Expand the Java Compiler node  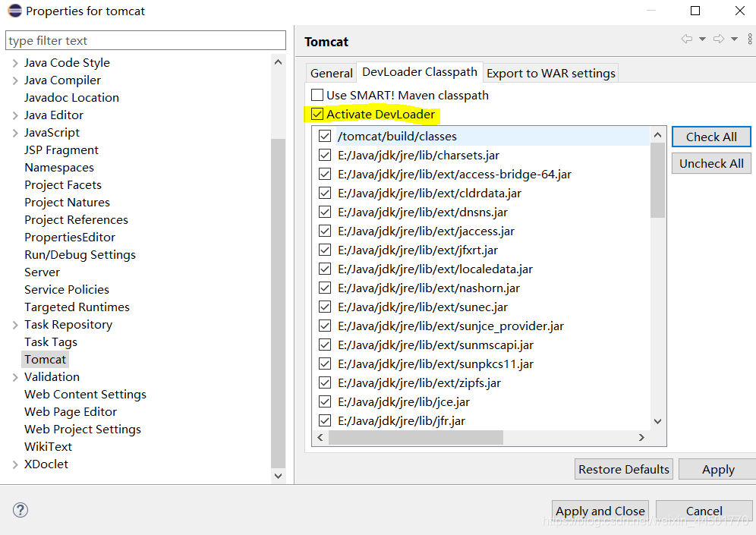click(15, 80)
